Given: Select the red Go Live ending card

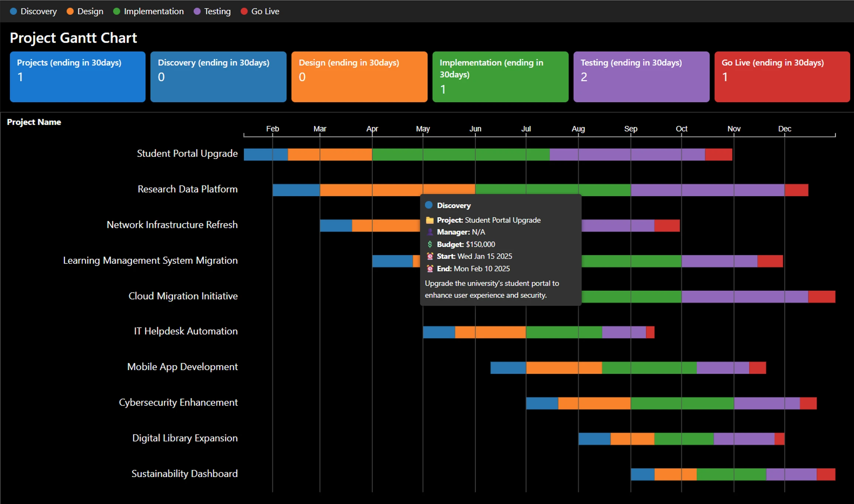Looking at the screenshot, I should coord(782,77).
